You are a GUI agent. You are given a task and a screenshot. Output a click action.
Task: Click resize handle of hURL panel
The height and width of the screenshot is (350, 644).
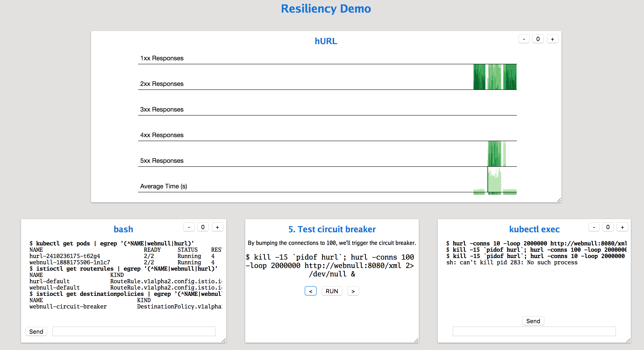coord(559,200)
